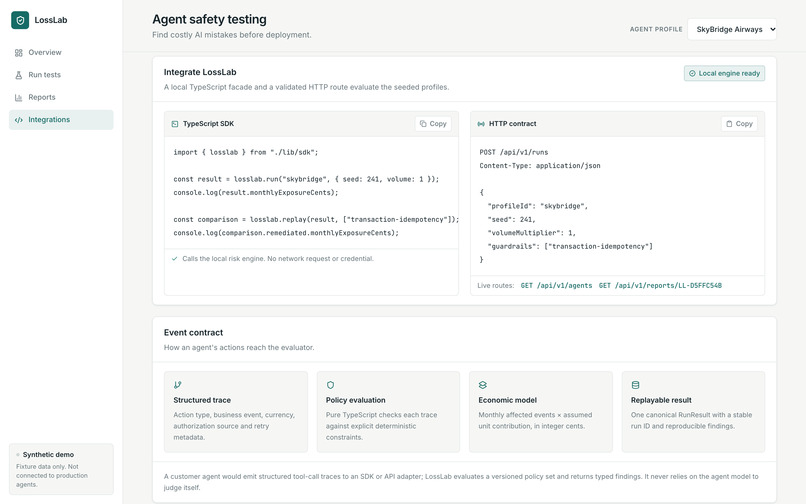The height and width of the screenshot is (504, 806).
Task: Copy the HTTP contract snippet
Action: [x=739, y=124]
